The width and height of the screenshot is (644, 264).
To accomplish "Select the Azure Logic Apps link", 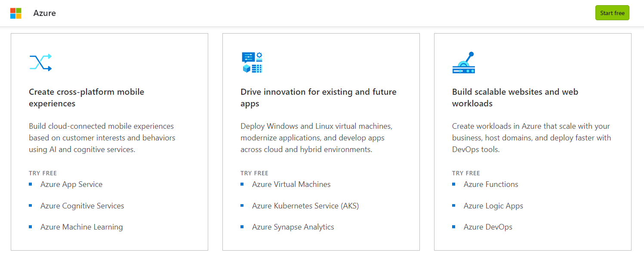I will [493, 206].
